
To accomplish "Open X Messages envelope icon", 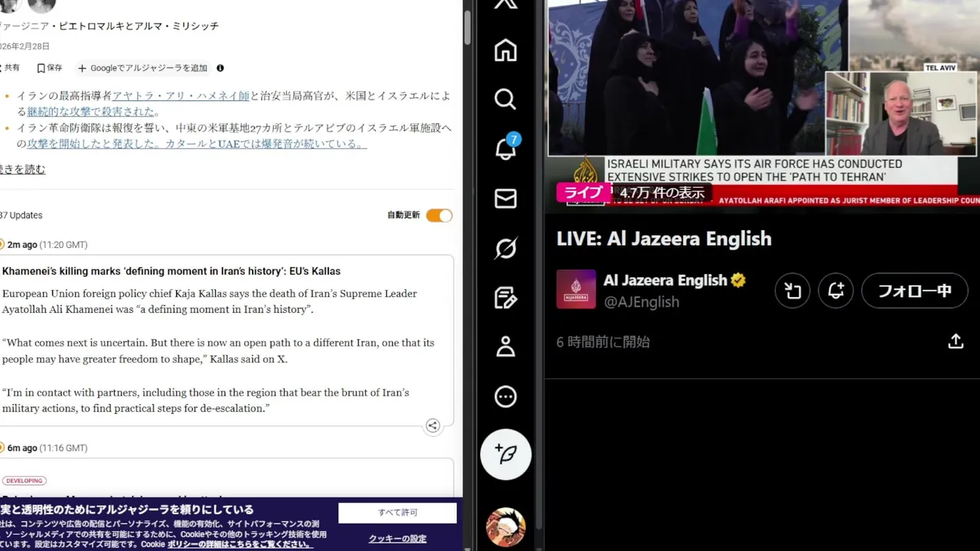I will point(505,199).
